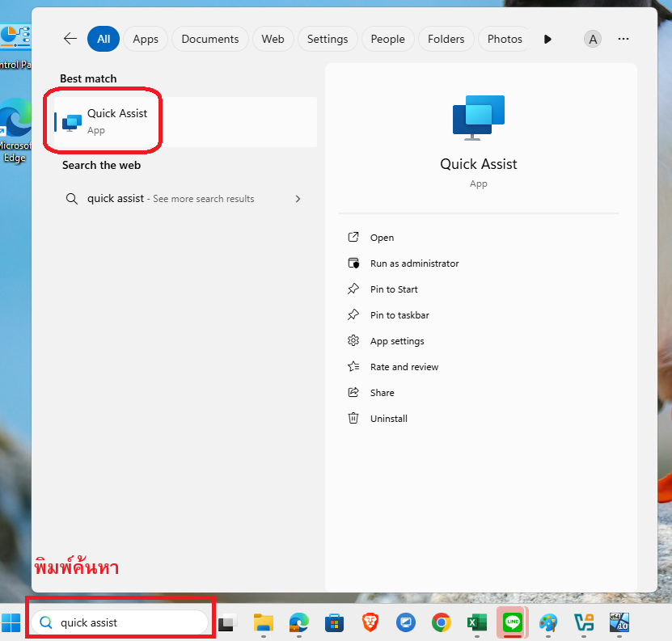Screen dimensions: 672x641
Task: Show more filters with the play arrow
Action: tap(547, 39)
